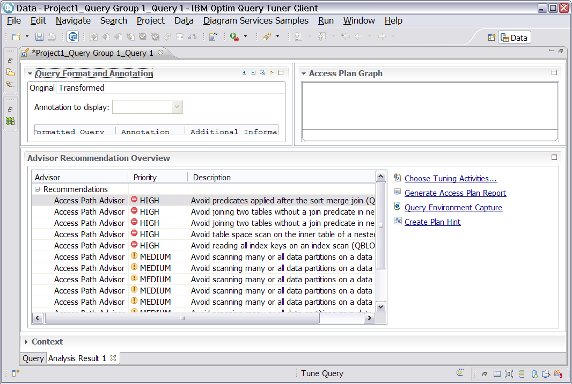Click the green icon right of Tune Query
The image size is (572, 384).
(460, 373)
